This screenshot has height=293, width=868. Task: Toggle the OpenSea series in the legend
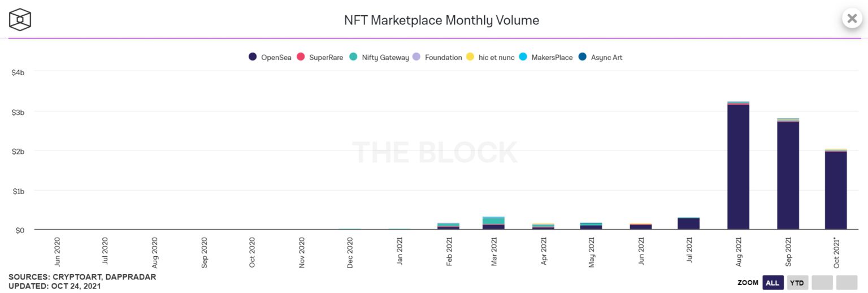point(270,57)
